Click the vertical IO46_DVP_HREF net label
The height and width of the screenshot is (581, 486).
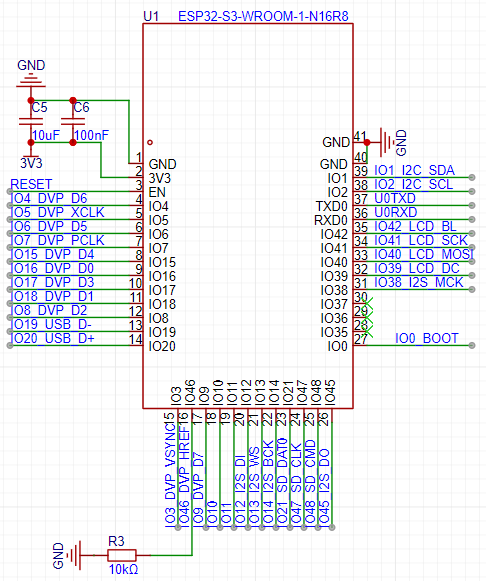(184, 476)
